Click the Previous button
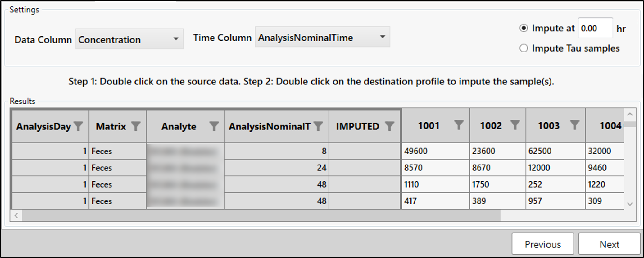The image size is (644, 258). [x=542, y=244]
